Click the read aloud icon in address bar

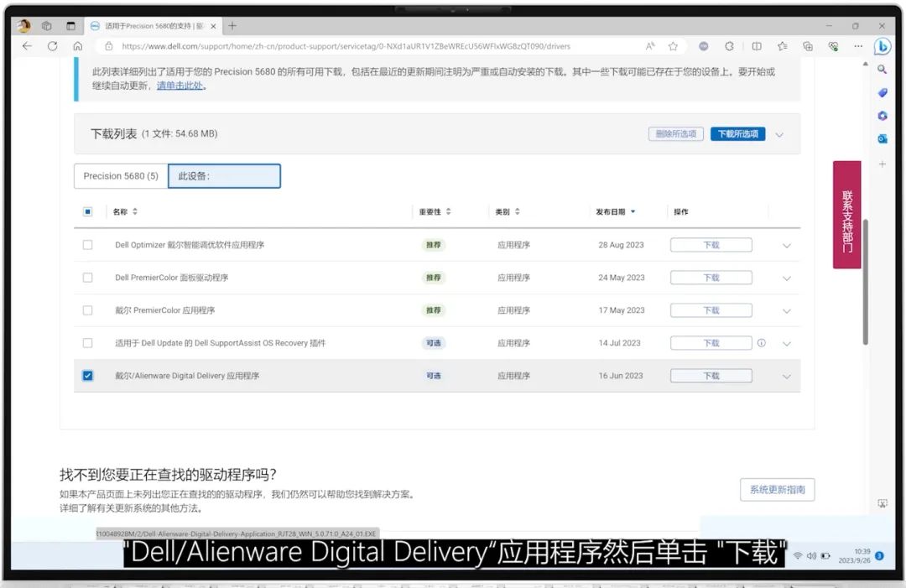coord(650,46)
